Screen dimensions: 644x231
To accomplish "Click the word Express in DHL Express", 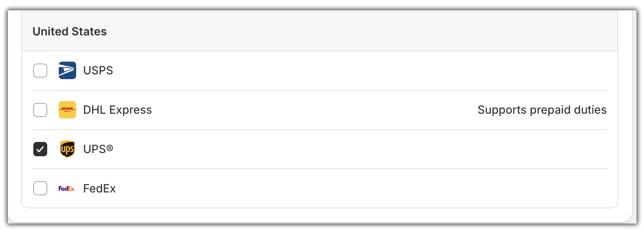I will coord(131,110).
